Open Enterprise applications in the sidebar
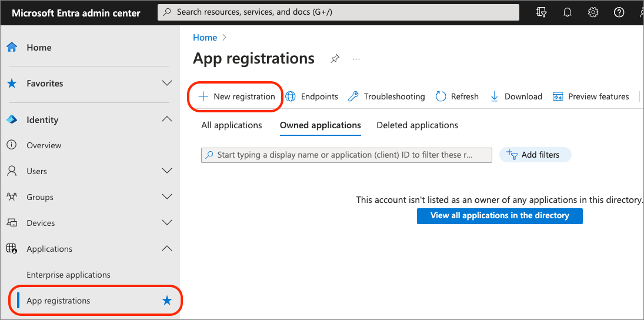644x320 pixels. [x=69, y=275]
